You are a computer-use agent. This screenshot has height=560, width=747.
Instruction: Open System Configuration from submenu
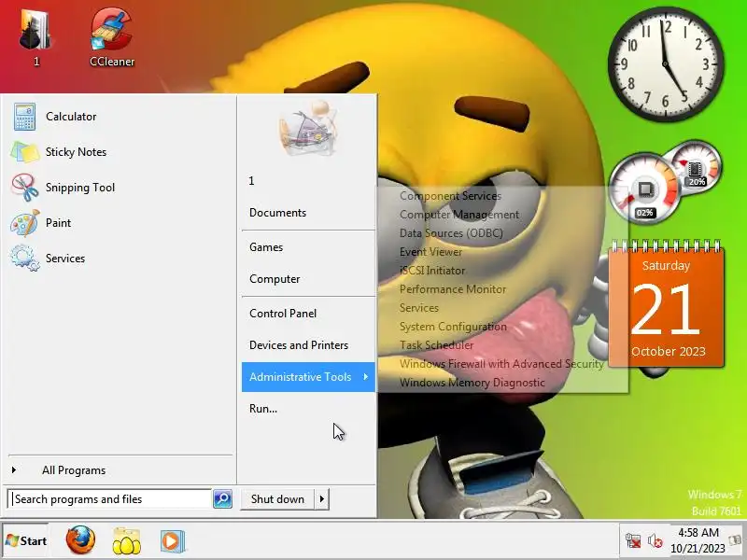point(502,327)
